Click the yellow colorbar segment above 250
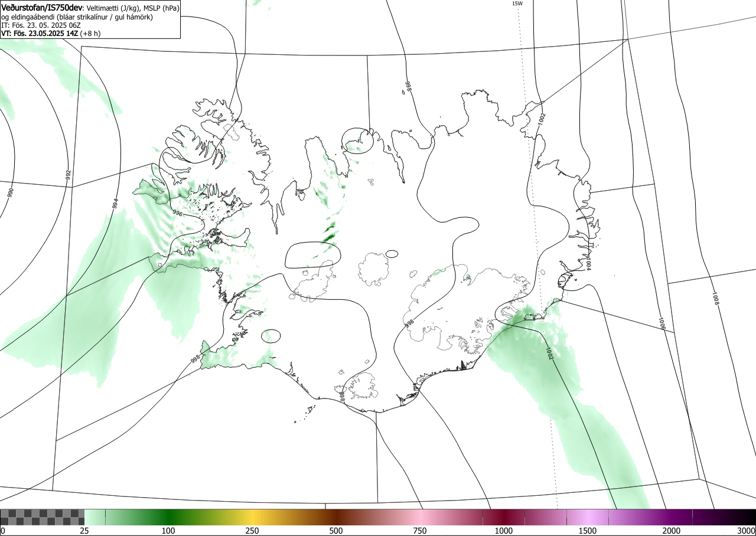 252,517
